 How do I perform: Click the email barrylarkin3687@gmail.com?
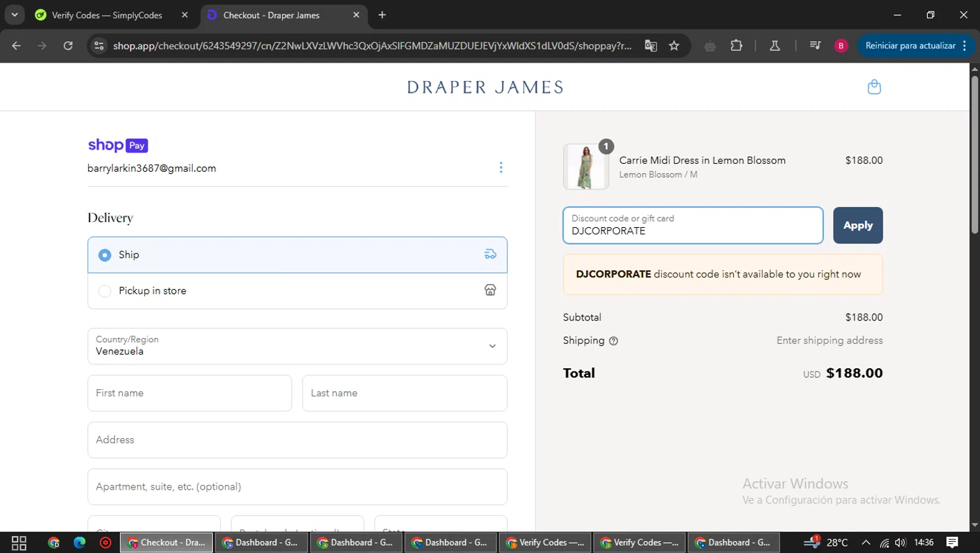coord(152,168)
